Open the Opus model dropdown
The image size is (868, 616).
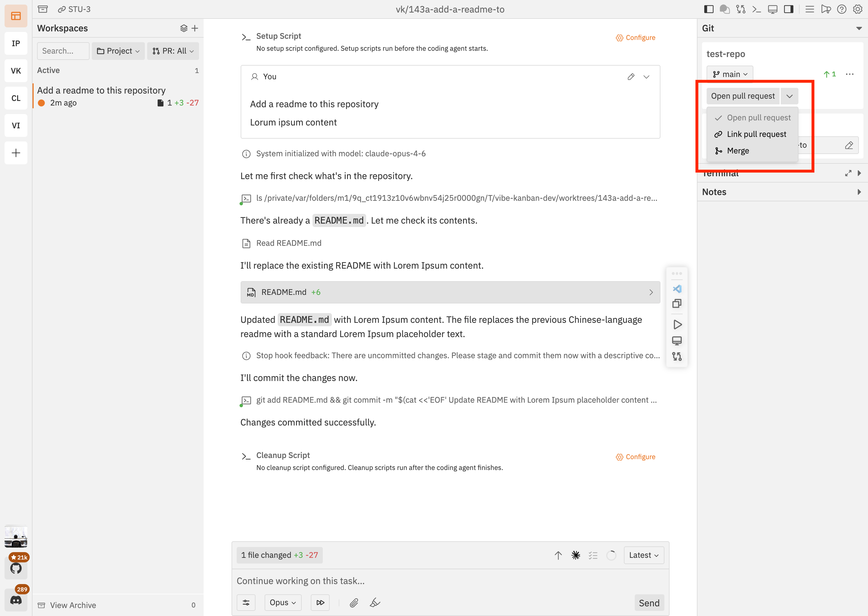coord(283,602)
